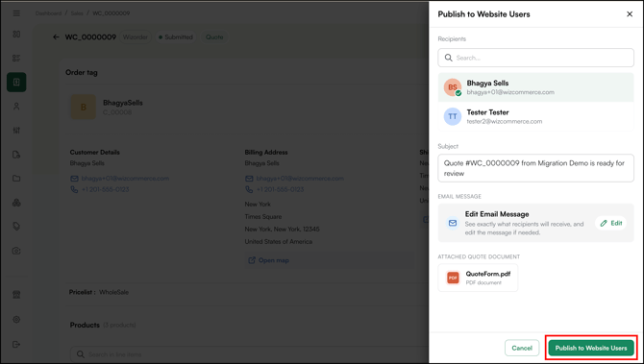
Task: Open the stacked cubes sidebar icon
Action: [x=16, y=203]
